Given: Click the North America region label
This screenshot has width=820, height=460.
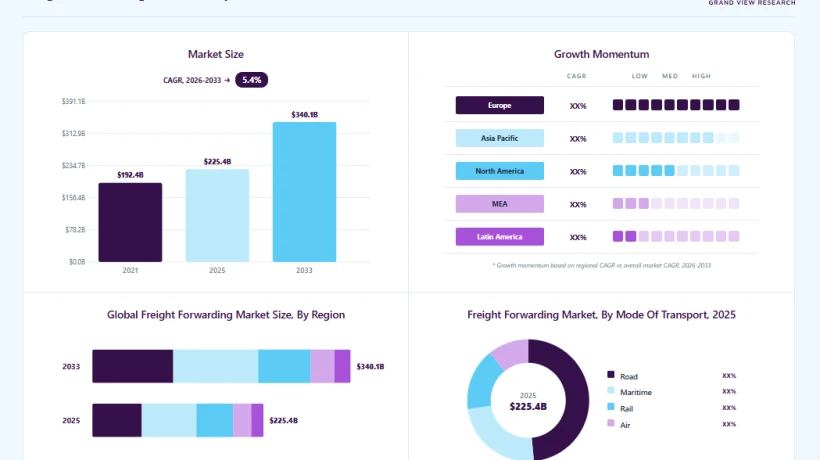Looking at the screenshot, I should (499, 171).
